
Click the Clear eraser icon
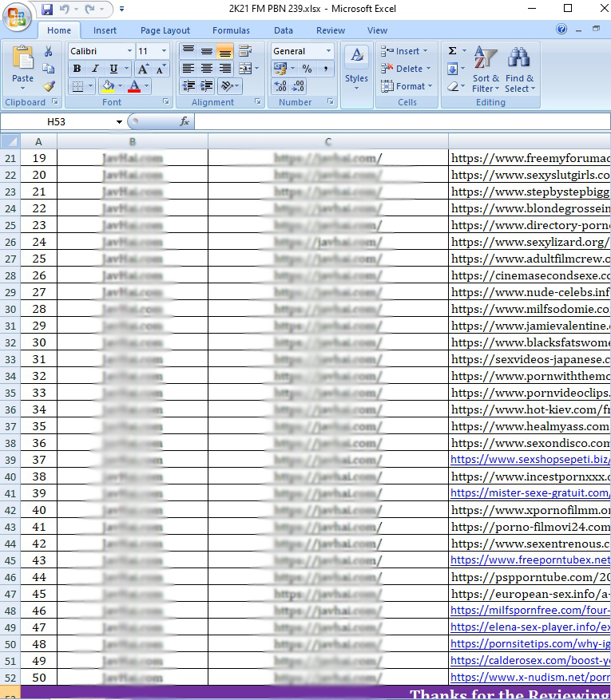(453, 85)
